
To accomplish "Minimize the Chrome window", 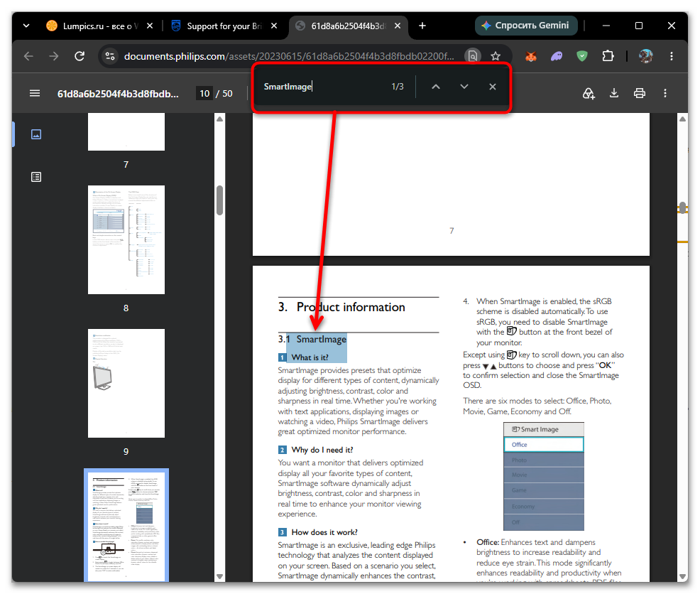I will 606,26.
